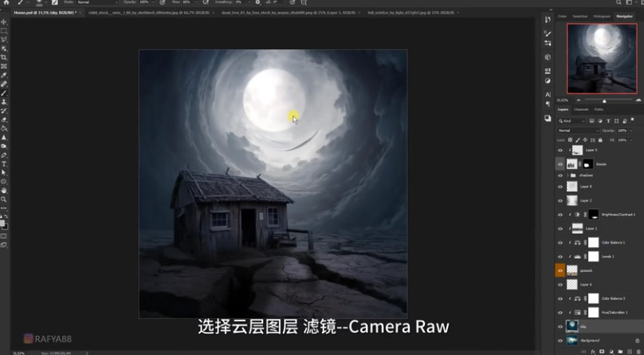Switch to the Channels tab
The height and width of the screenshot is (355, 644).
[581, 109]
